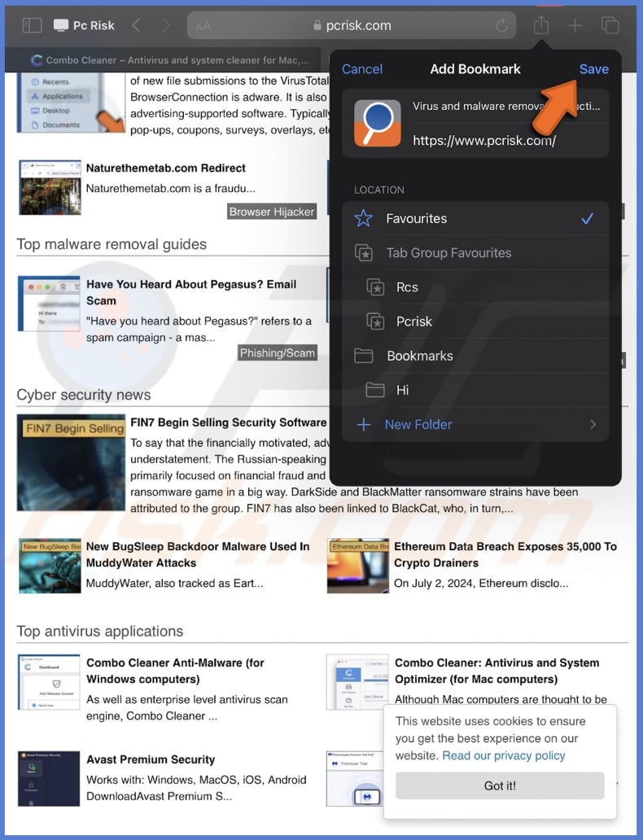Click the Rcs tab group icon
Viewport: 643px width, 840px height.
pos(375,287)
